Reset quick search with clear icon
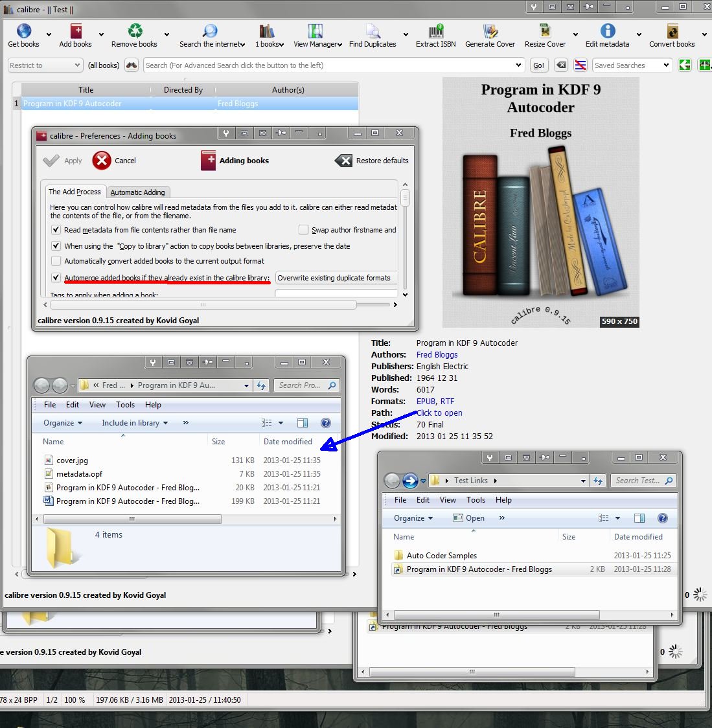Screen dimensions: 712x728 (x=561, y=65)
